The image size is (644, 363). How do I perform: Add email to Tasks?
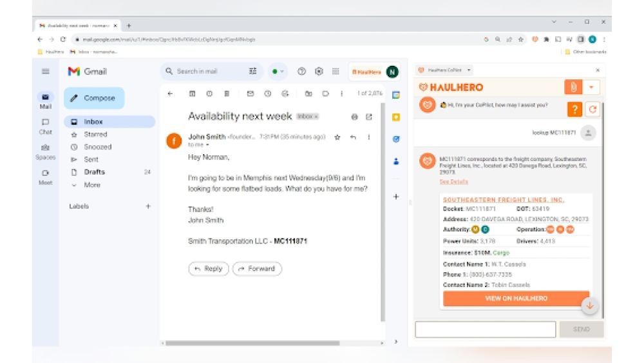coord(285,93)
